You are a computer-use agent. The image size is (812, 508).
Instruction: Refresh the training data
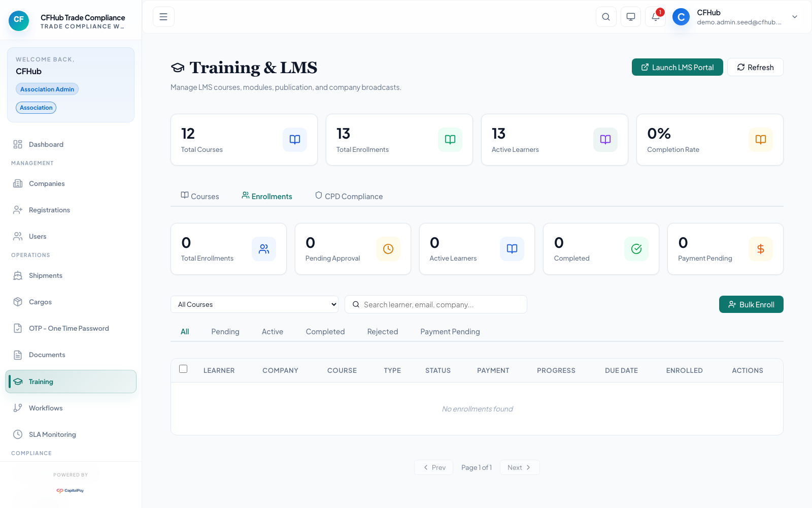755,67
